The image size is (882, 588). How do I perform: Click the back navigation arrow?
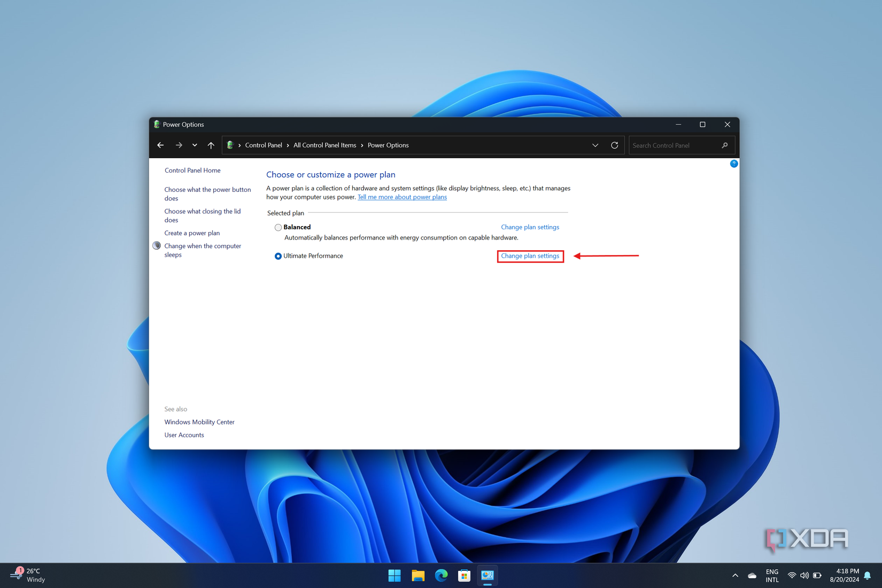[x=160, y=145]
